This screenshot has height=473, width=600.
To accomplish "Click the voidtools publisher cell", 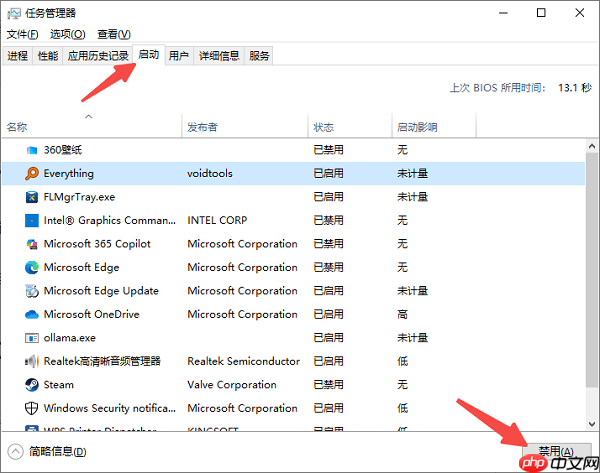I will (210, 174).
